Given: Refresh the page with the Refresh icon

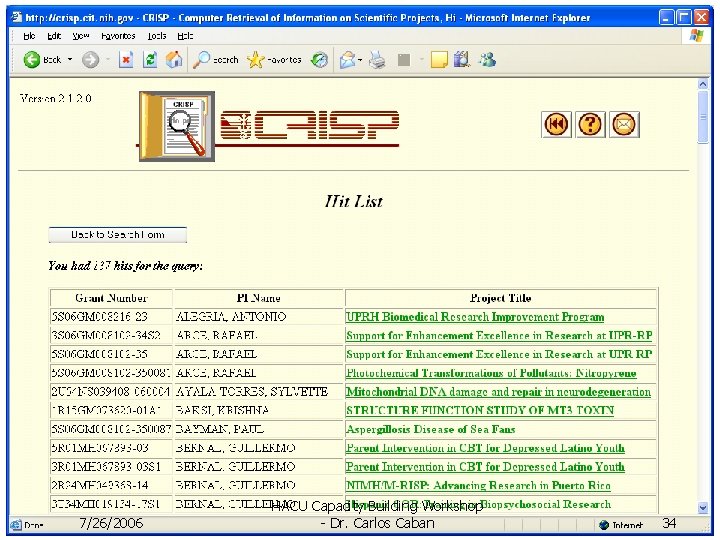Looking at the screenshot, I should (x=150, y=60).
